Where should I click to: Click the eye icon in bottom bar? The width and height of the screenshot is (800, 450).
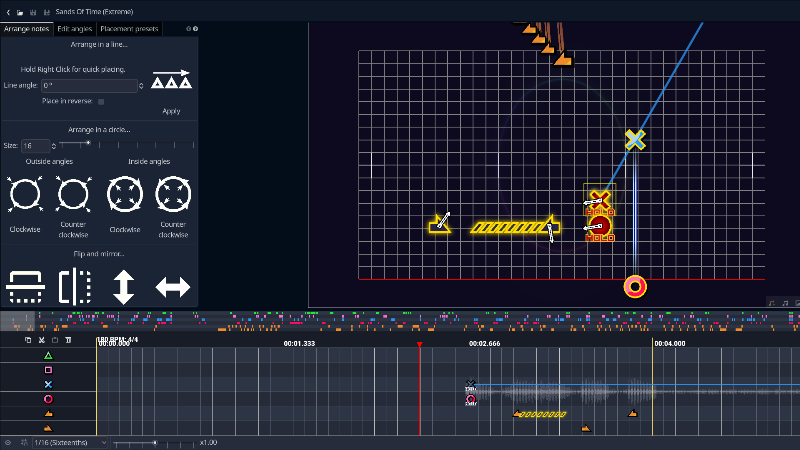tap(8, 443)
